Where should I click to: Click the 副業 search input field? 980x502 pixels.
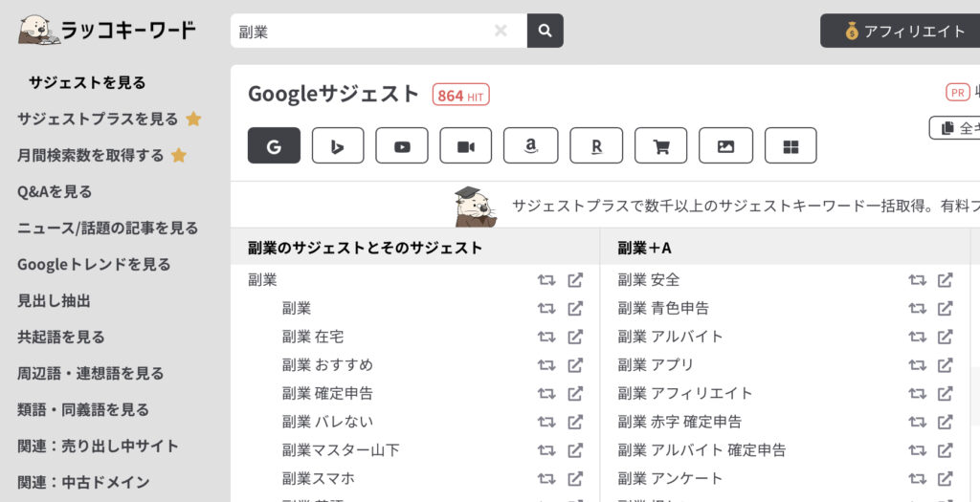[379, 31]
